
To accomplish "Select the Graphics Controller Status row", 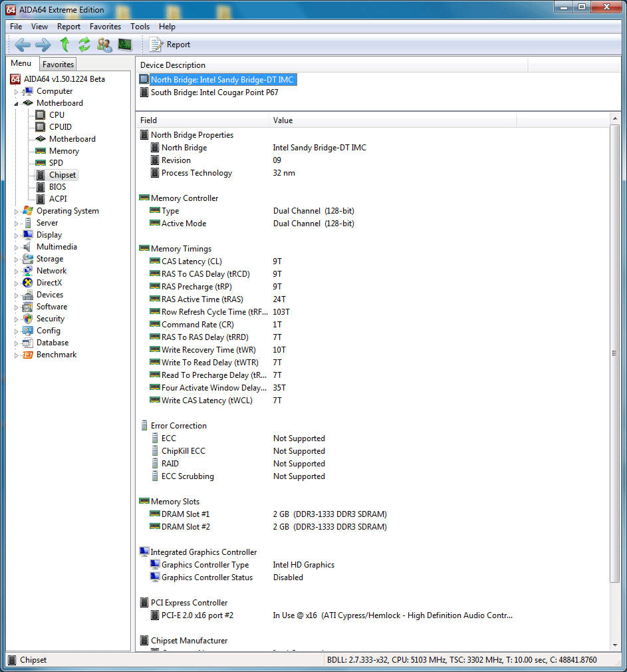I will (x=372, y=578).
